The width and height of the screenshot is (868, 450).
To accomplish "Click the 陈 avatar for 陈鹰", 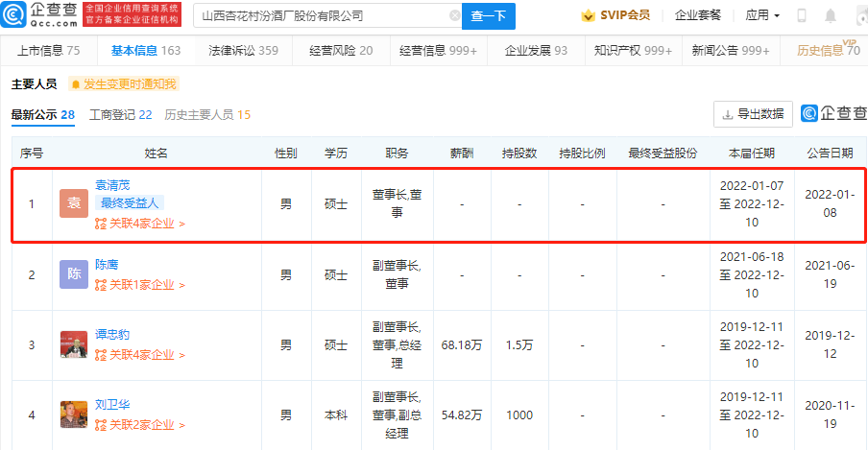I will [x=74, y=274].
